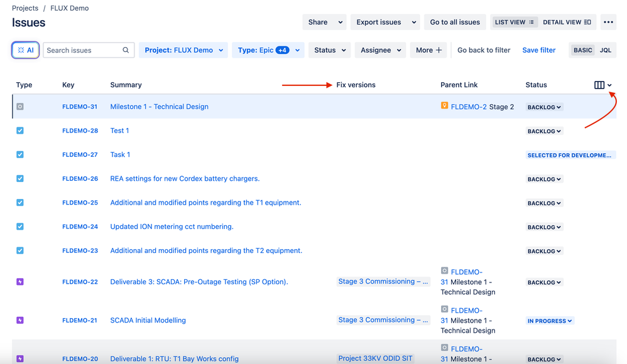Open the Projects breadcrumb link
627x364 pixels.
(x=25, y=8)
